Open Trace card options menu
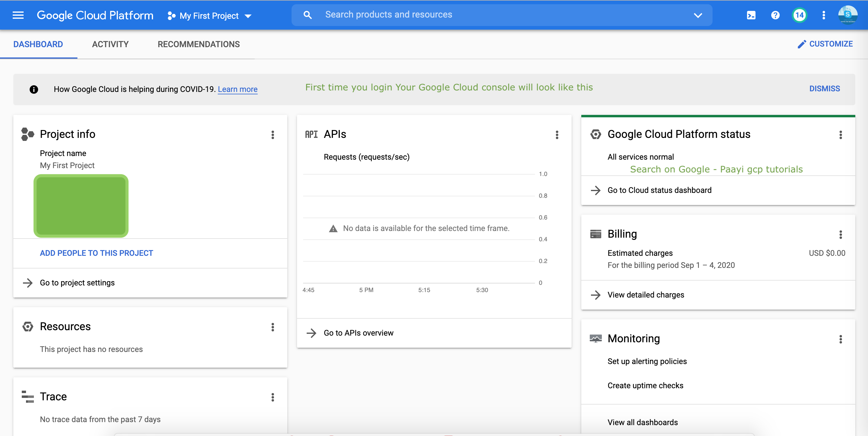Screen dimensions: 868x436 pyautogui.click(x=272, y=397)
